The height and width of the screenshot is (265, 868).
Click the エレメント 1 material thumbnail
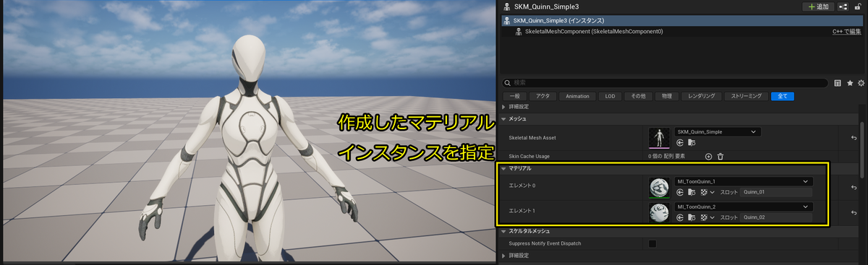[x=660, y=212]
